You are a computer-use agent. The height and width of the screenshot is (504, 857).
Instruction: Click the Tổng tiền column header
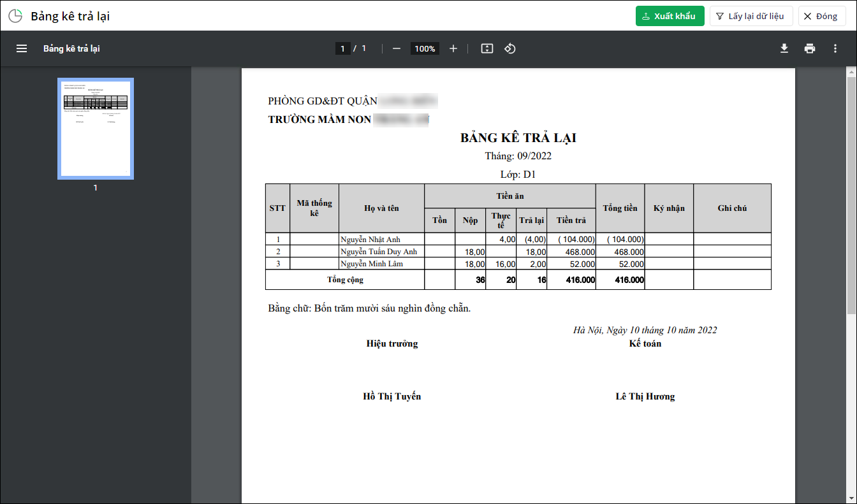pyautogui.click(x=620, y=208)
